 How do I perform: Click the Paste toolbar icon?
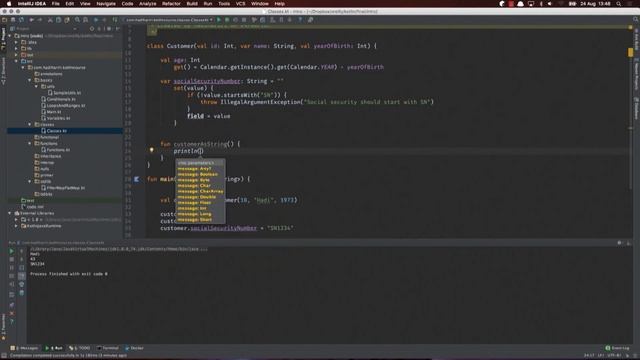pos(67,20)
